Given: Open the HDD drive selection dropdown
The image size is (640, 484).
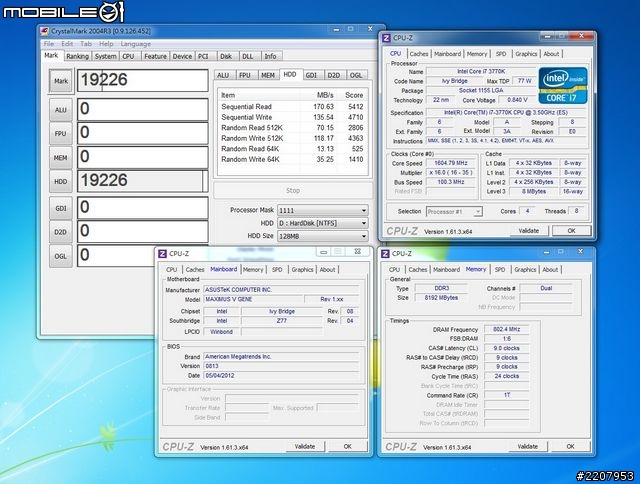Looking at the screenshot, I should pos(322,223).
